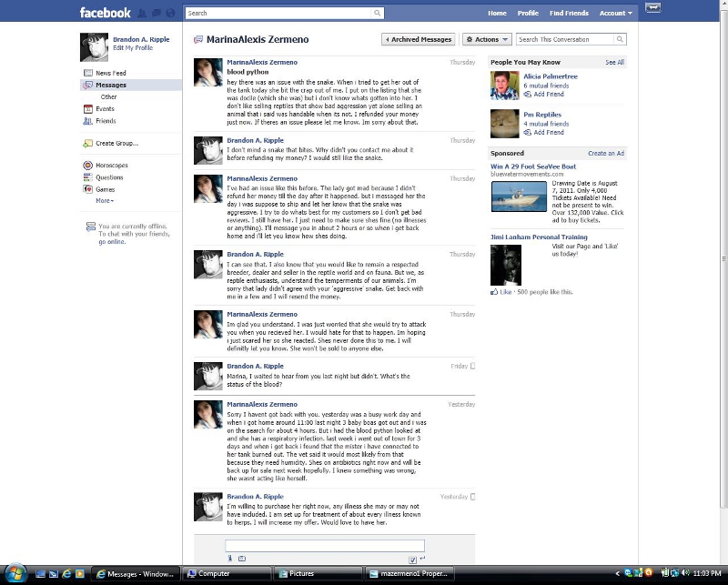Viewport: 728px width, 585px height.
Task: Launch Windows Media Player from quick launch
Action: click(x=79, y=574)
